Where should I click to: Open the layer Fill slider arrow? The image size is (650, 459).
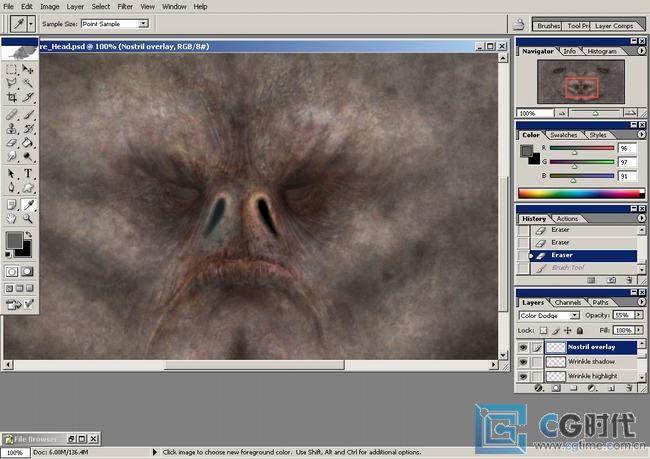(x=639, y=330)
